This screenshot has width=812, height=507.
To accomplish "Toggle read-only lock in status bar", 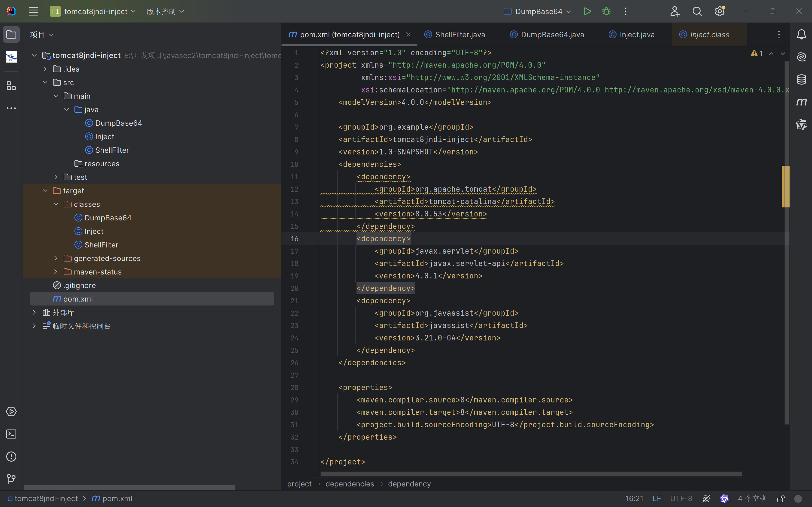I will click(781, 499).
